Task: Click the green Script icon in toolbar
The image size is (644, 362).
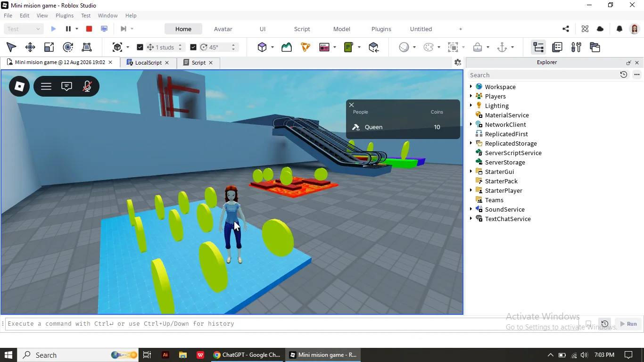Action: coord(349,47)
